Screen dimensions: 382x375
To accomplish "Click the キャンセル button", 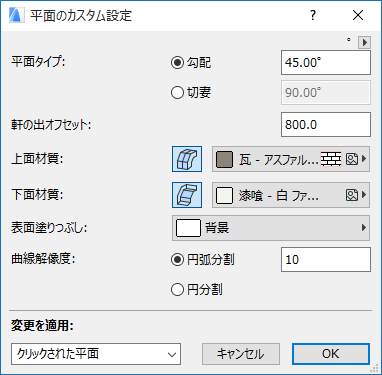I will (x=241, y=354).
